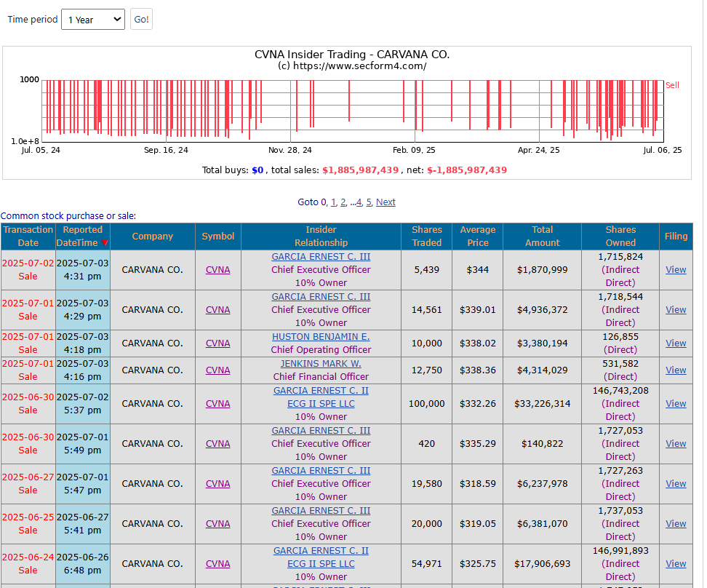Viewport: 707px width, 588px height.
Task: Click the Average Price column header
Action: (x=477, y=236)
